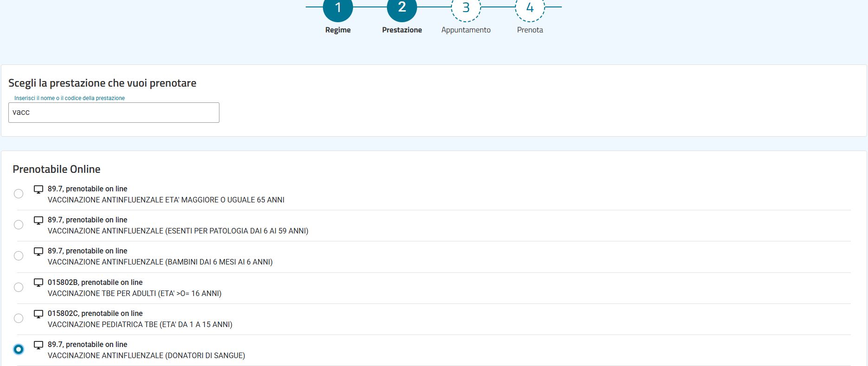Click the prestazione search field containing 'vacc'

[114, 113]
